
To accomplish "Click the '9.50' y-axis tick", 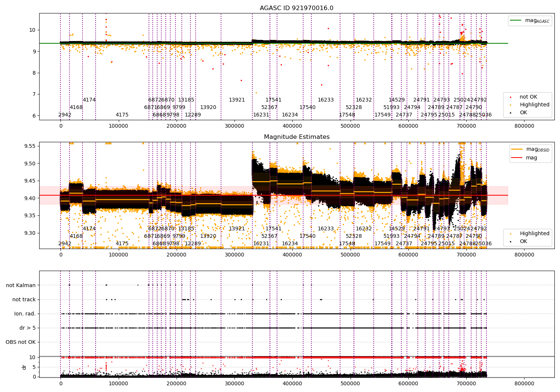I will pos(29,164).
